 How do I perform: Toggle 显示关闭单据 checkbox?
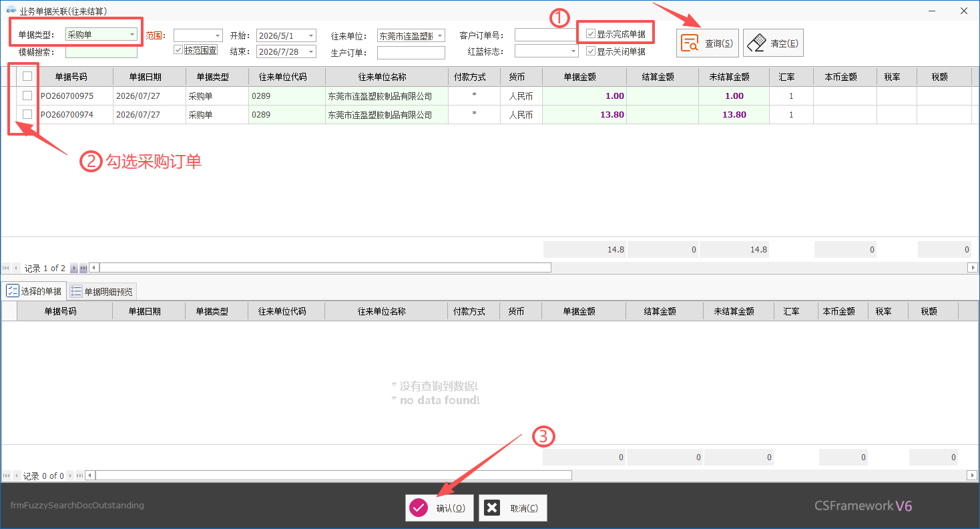coord(590,51)
